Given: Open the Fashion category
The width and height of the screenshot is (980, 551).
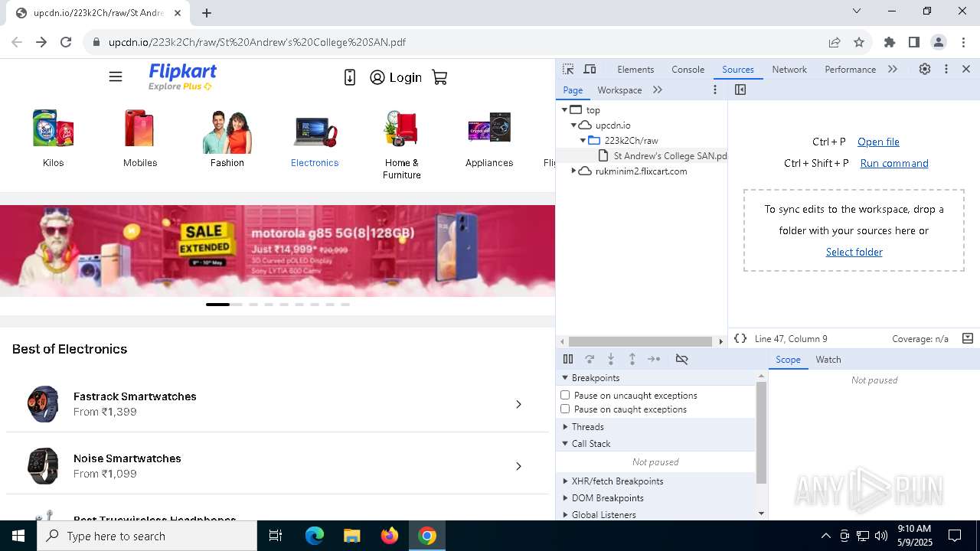Looking at the screenshot, I should coord(227,139).
